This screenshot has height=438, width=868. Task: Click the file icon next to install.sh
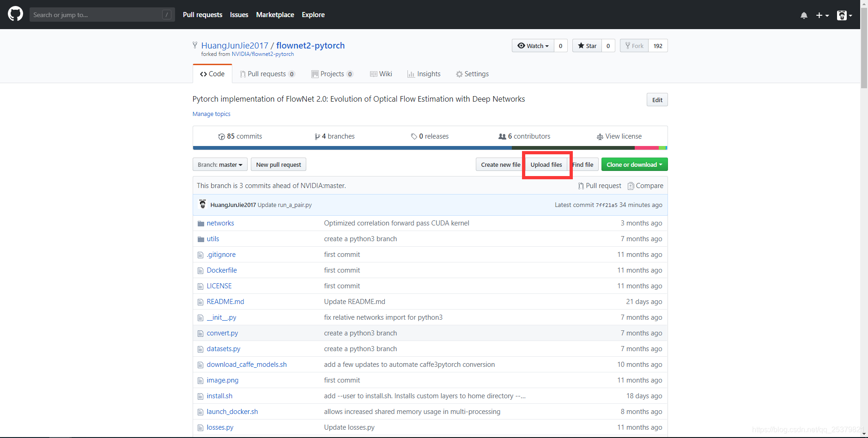(x=200, y=396)
